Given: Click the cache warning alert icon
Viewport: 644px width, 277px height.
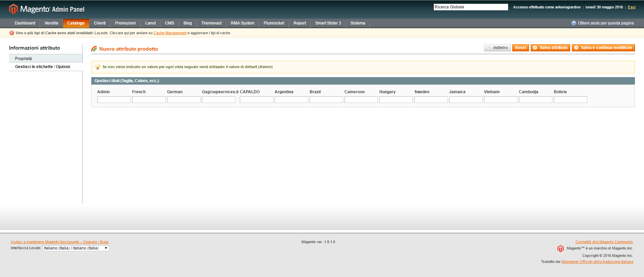Looking at the screenshot, I should click(12, 33).
